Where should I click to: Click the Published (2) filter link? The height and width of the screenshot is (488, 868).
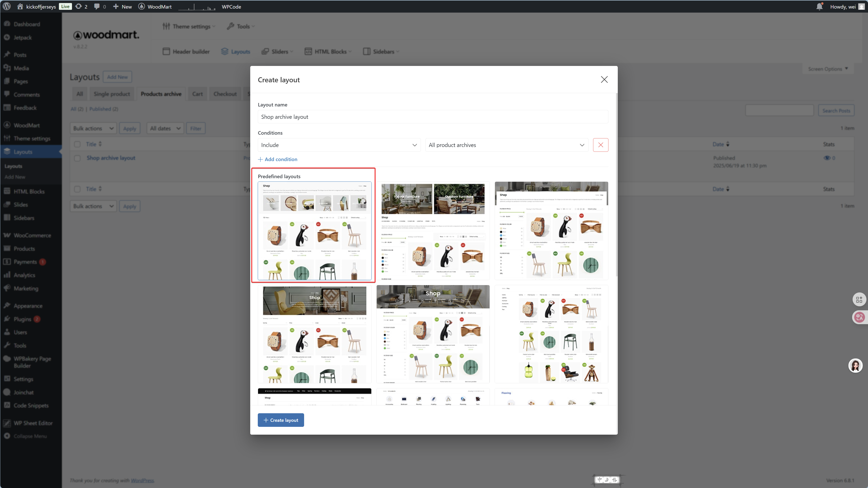click(103, 109)
